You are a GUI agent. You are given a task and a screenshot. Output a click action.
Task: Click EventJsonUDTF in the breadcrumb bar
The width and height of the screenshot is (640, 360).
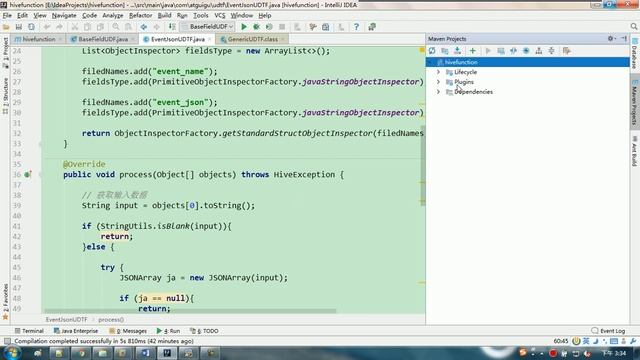click(66, 320)
